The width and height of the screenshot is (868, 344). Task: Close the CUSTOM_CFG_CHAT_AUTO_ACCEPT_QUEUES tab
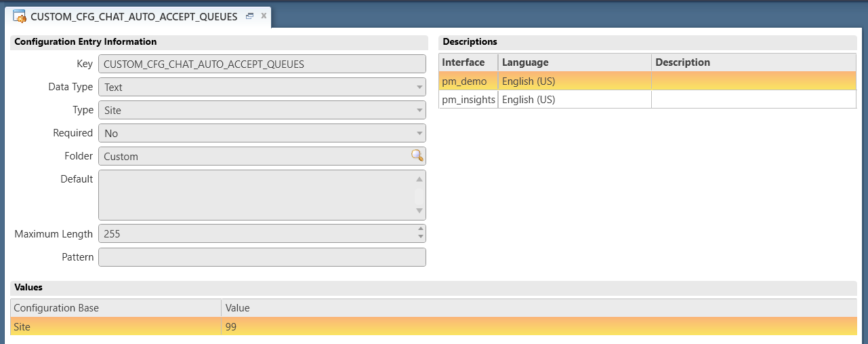[264, 16]
